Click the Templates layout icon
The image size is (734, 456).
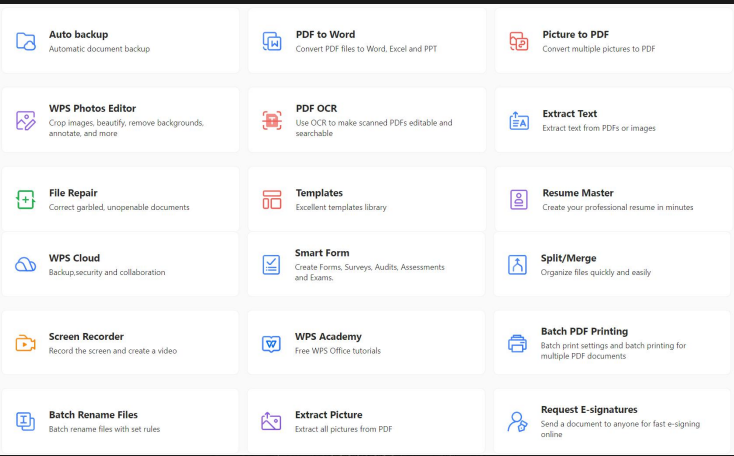pos(272,199)
